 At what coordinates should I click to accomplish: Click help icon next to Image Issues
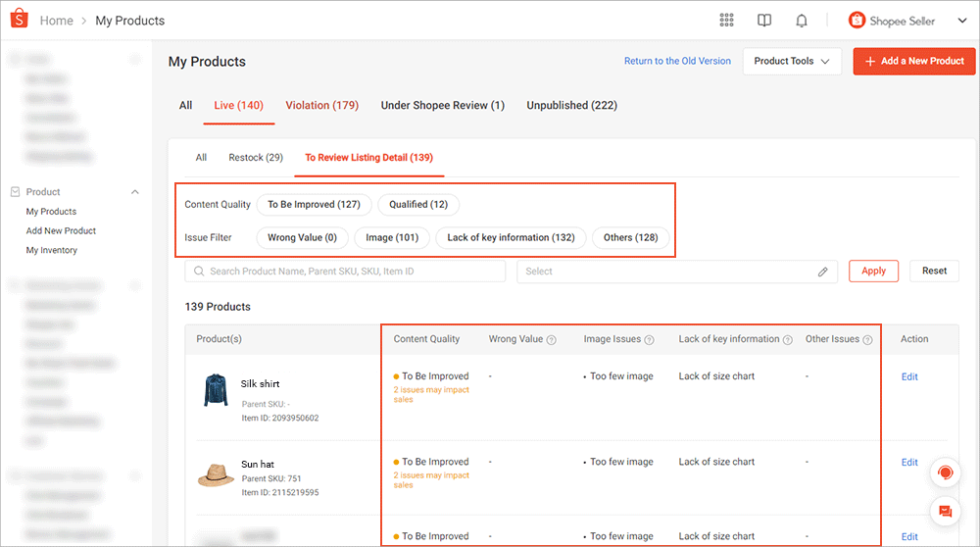click(x=650, y=340)
